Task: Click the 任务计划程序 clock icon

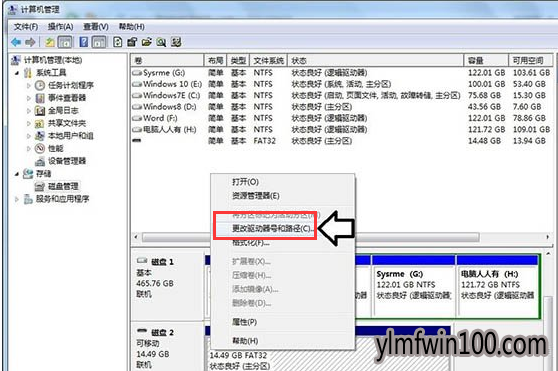Action: (x=40, y=85)
